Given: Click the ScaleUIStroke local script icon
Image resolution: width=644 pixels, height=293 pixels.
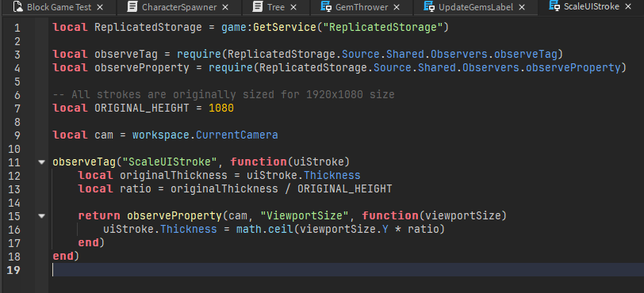Looking at the screenshot, I should (x=554, y=6).
